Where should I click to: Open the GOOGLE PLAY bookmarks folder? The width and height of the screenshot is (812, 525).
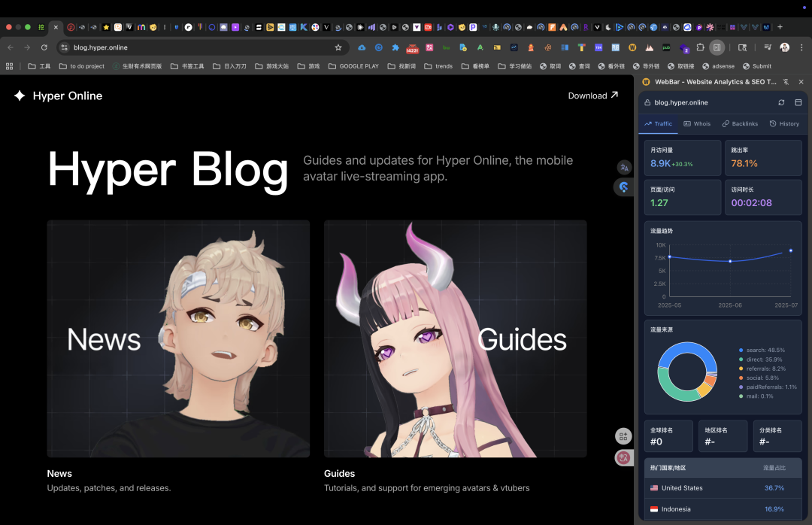[x=353, y=66]
